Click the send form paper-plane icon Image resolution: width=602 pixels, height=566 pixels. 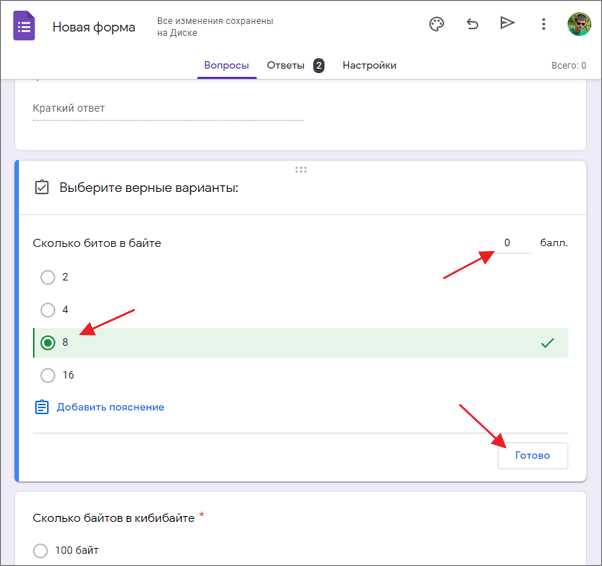507,23
